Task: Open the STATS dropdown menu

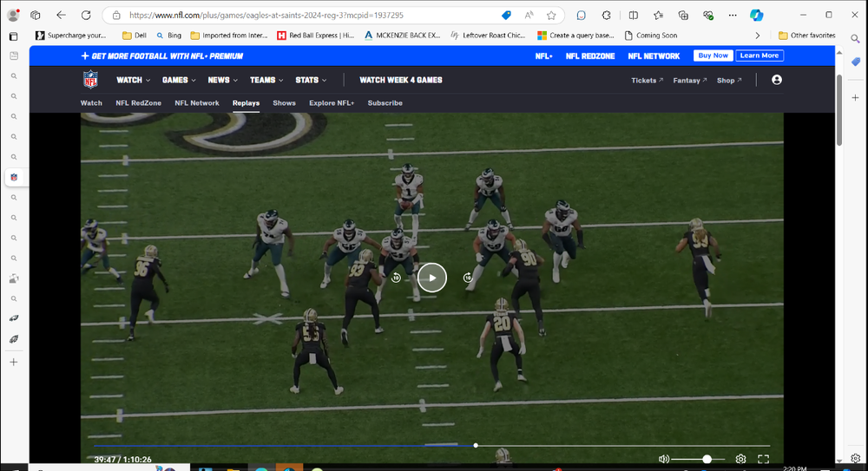Action: pos(311,80)
